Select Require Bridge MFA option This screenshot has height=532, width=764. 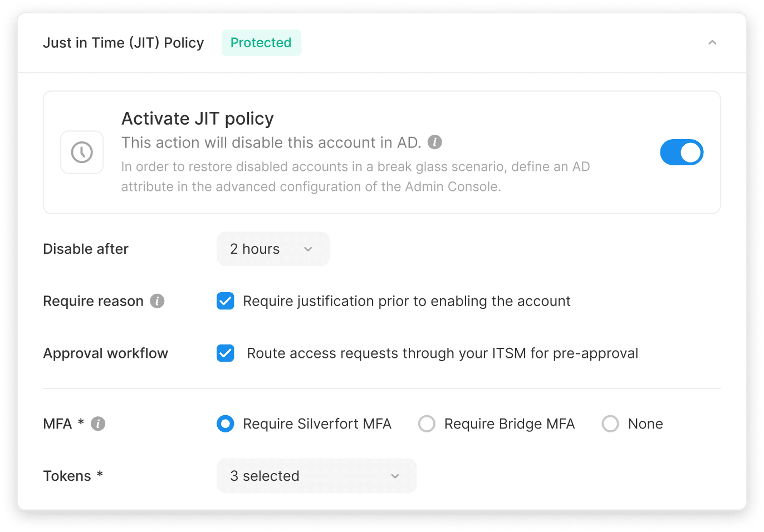427,424
